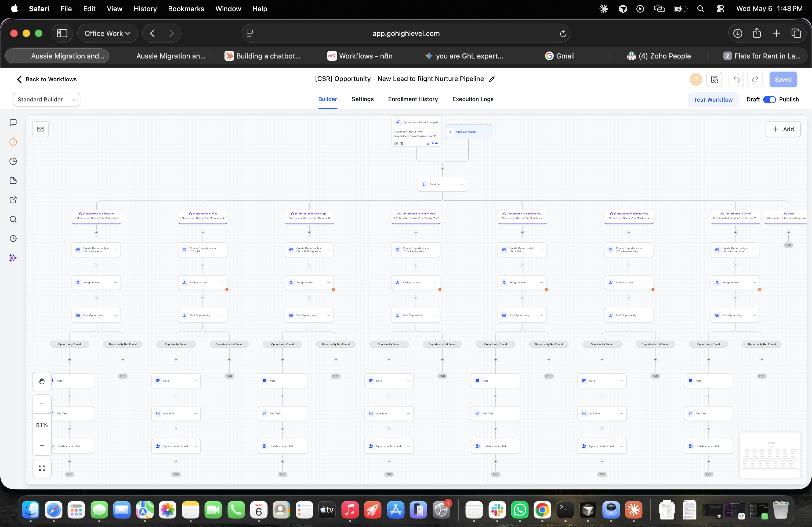Image resolution: width=812 pixels, height=527 pixels.
Task: Click the app.gohighlevel.com address field
Action: pyautogui.click(x=406, y=33)
